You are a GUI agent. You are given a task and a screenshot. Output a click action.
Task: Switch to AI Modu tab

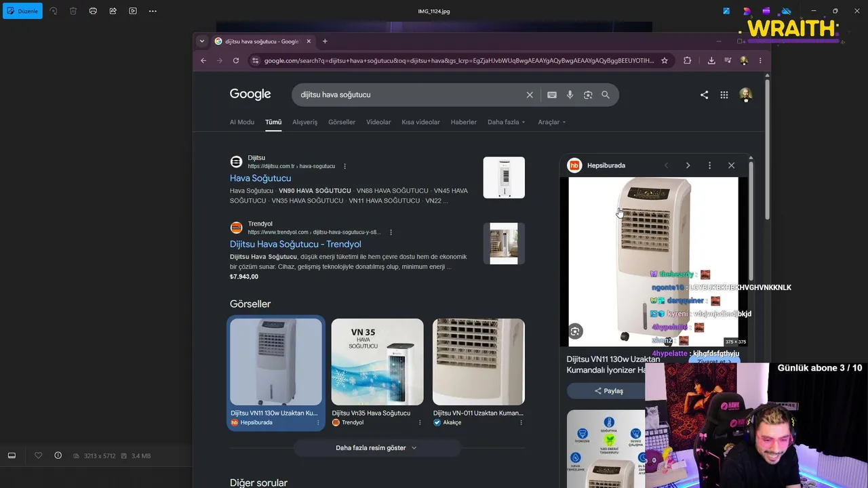point(242,122)
